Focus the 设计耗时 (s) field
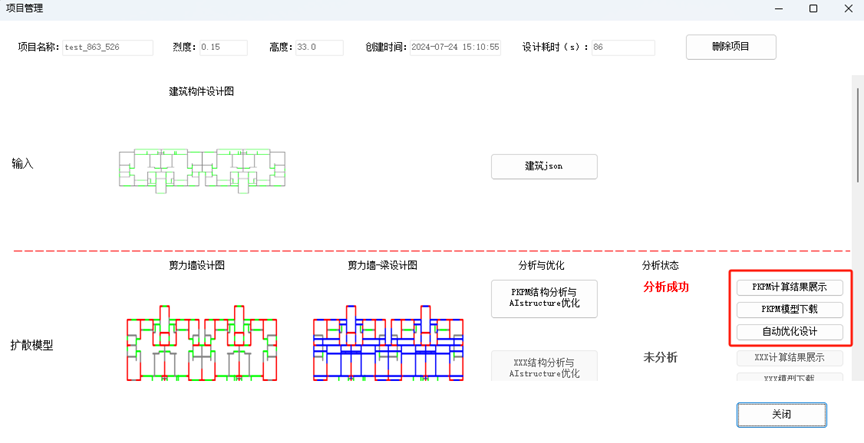This screenshot has height=443, width=864. pyautogui.click(x=622, y=47)
